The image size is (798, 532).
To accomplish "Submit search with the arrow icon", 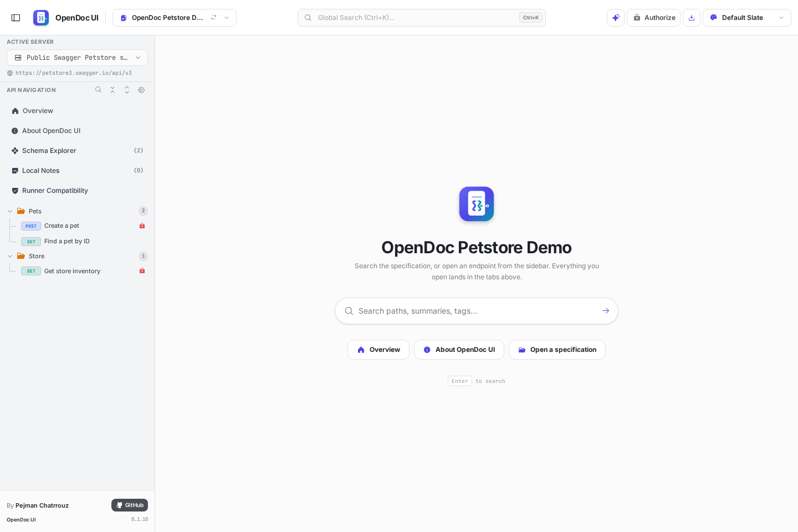I will click(x=606, y=311).
